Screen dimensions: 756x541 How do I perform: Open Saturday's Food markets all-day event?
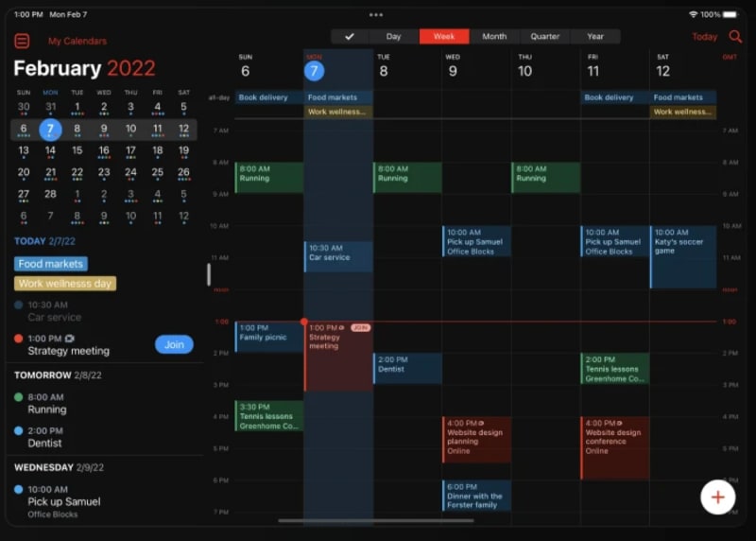[x=683, y=97]
